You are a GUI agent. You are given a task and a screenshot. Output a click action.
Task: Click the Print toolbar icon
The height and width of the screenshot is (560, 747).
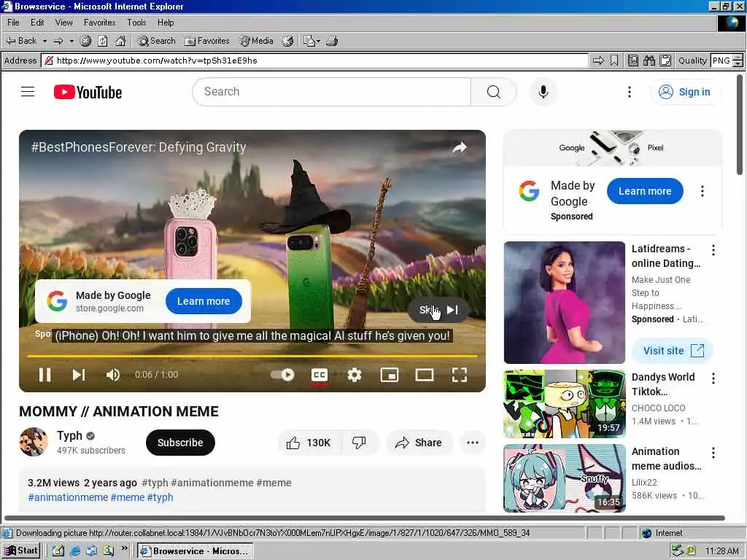332,41
